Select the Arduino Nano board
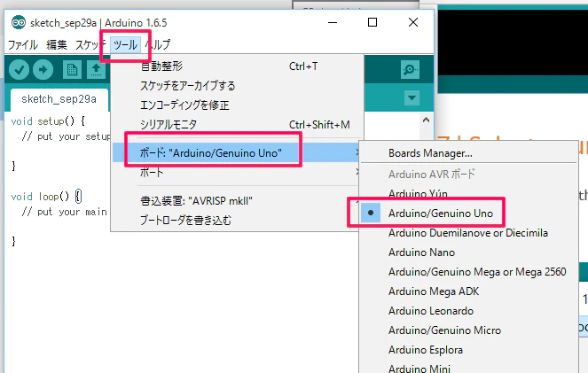588x373 pixels. point(468,253)
